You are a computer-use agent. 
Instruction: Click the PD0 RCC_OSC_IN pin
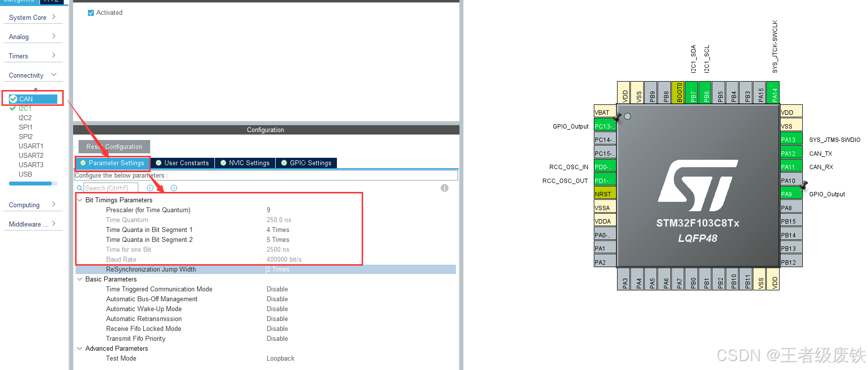(x=605, y=167)
